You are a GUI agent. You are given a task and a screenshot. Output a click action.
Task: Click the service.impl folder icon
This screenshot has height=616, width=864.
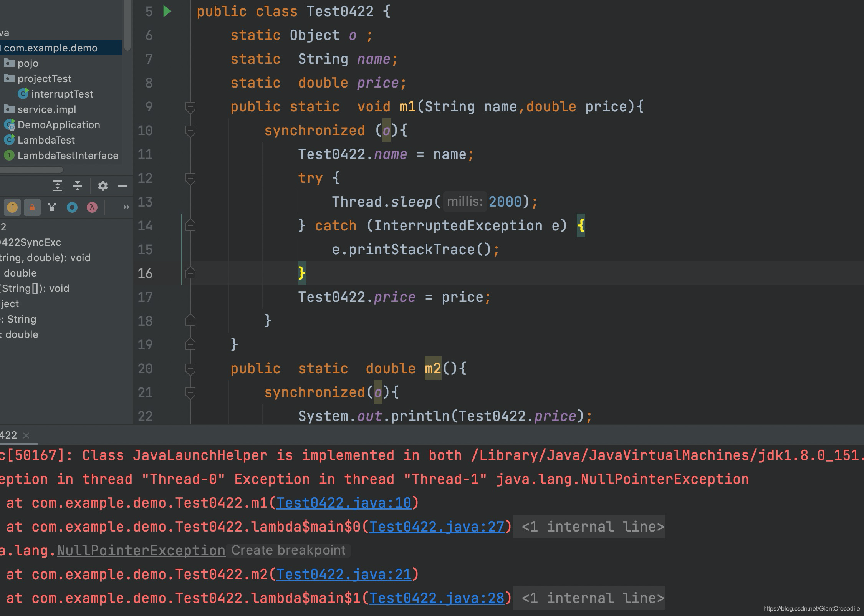coord(9,109)
